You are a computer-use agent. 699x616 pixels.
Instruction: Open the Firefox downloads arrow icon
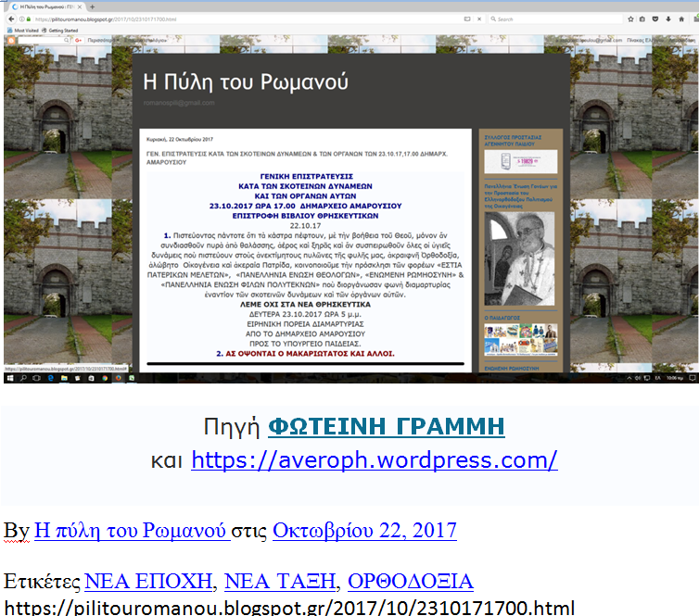668,19
